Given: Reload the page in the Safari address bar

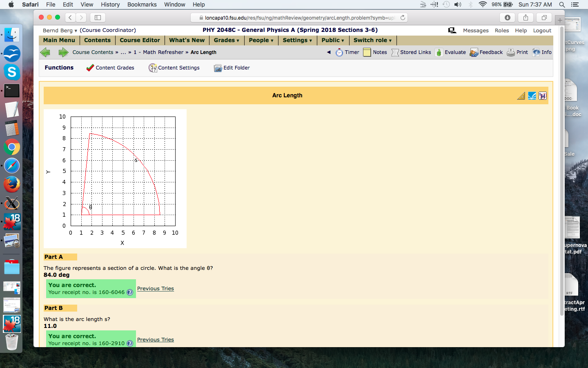Looking at the screenshot, I should tap(403, 18).
